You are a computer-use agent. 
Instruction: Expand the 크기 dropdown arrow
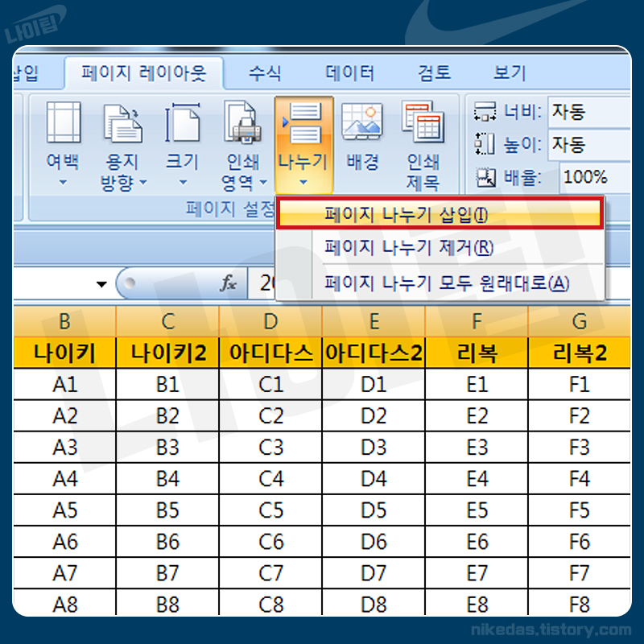click(184, 182)
